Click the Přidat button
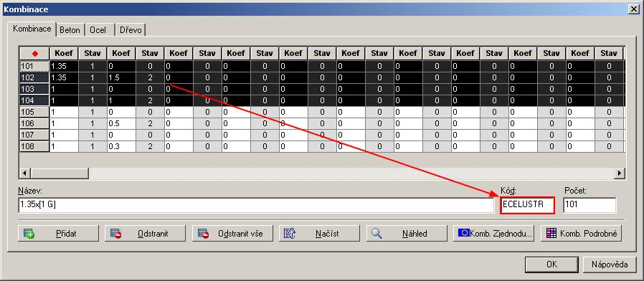Image resolution: width=644 pixels, height=281 pixels. (58, 234)
